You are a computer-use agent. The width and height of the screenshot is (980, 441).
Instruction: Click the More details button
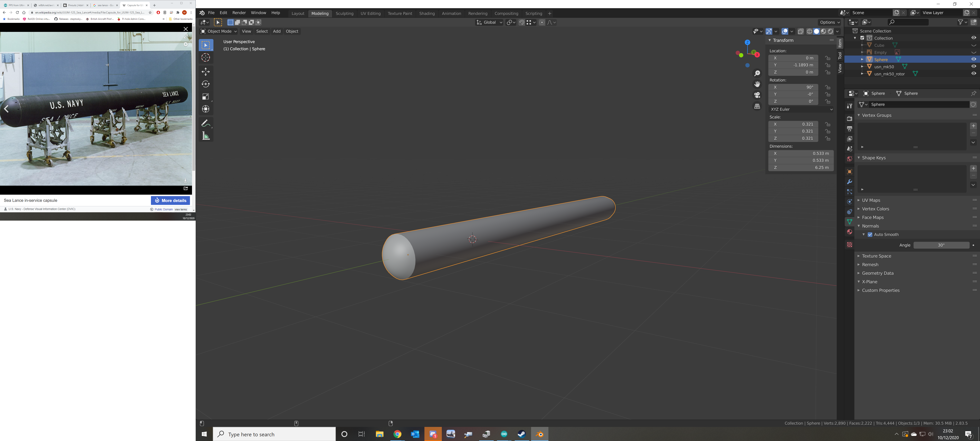pyautogui.click(x=170, y=201)
